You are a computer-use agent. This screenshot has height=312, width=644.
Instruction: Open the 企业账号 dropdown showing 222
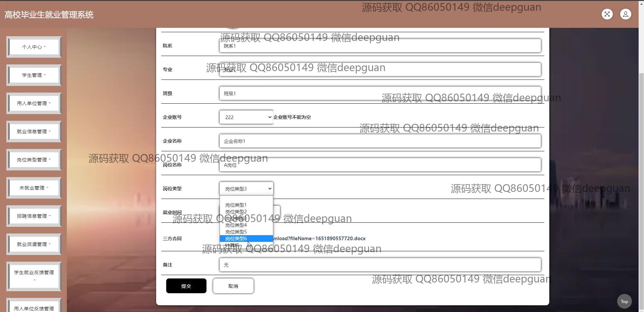coord(246,117)
